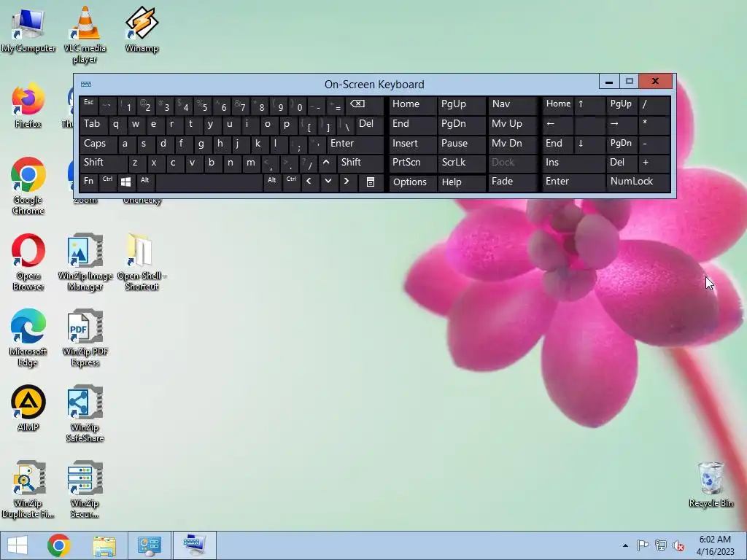Minimize the On-Screen Keyboard window
Image resolution: width=747 pixels, height=560 pixels.
click(x=609, y=82)
